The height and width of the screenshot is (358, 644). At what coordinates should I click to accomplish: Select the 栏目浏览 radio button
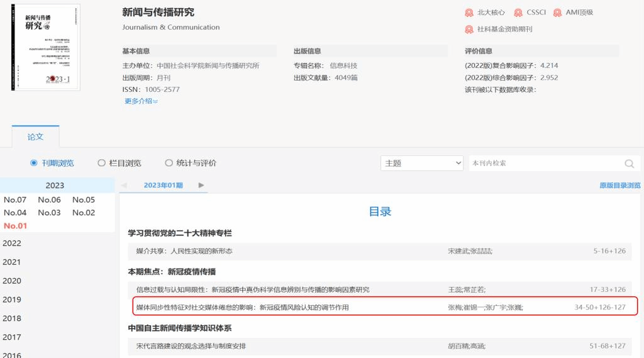(x=101, y=163)
